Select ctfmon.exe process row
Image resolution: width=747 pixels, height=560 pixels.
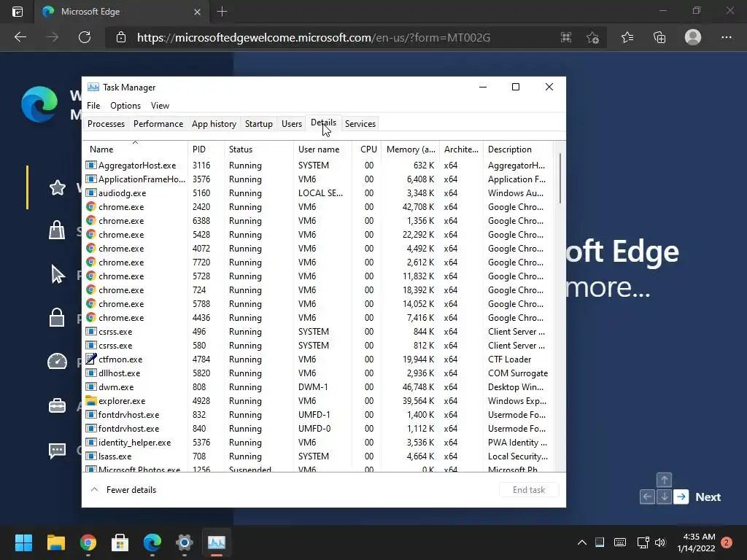pyautogui.click(x=318, y=359)
